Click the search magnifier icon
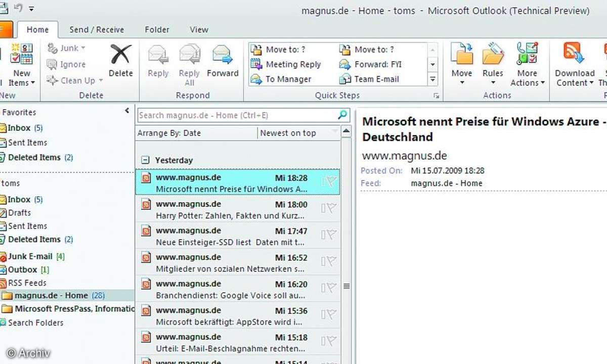Viewport: 607px width, 364px height. [342, 115]
